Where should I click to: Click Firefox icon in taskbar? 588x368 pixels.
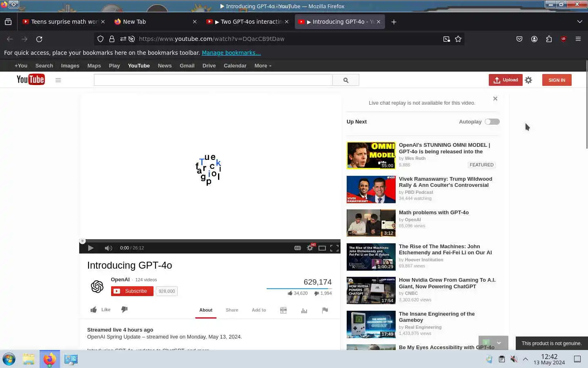pos(50,359)
